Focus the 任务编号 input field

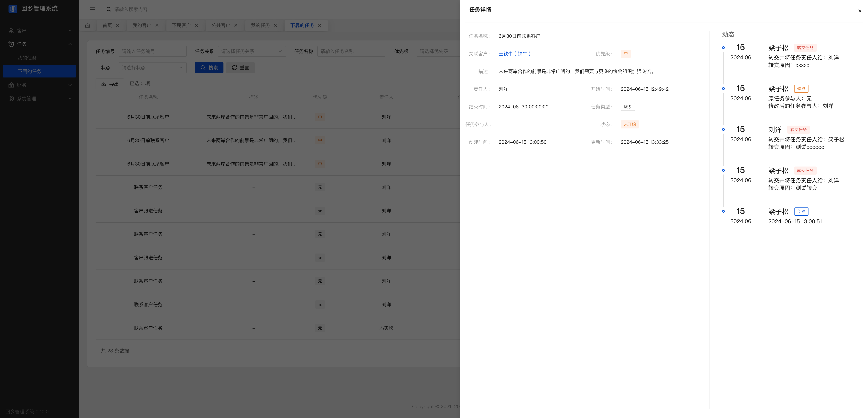152,51
